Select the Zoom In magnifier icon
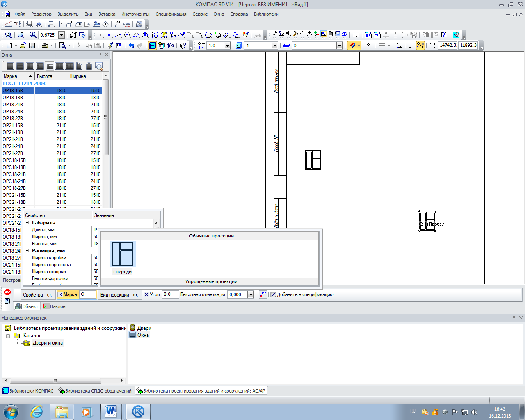Viewport: 525px width, 420px height. point(33,35)
